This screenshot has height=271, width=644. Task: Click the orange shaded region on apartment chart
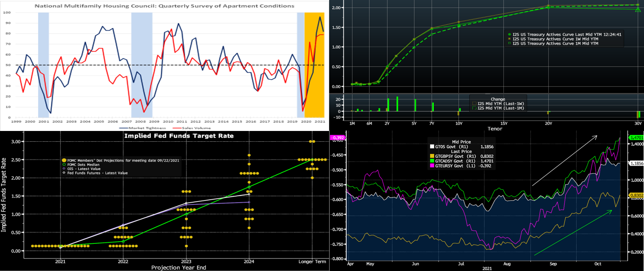point(314,65)
